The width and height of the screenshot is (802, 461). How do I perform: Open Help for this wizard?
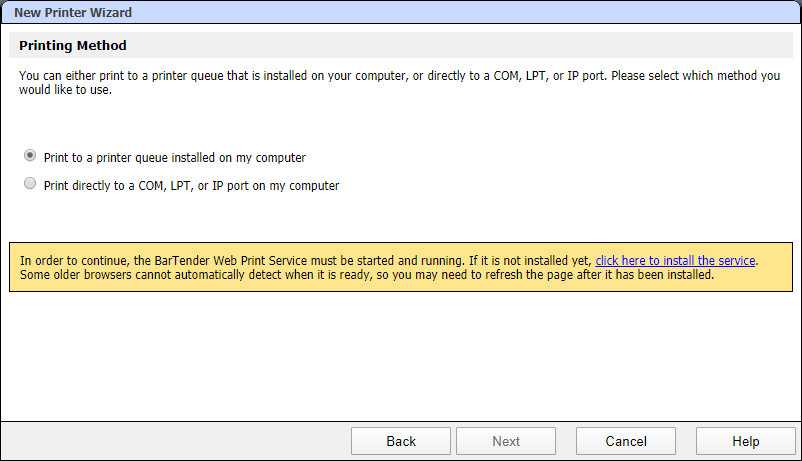(745, 441)
